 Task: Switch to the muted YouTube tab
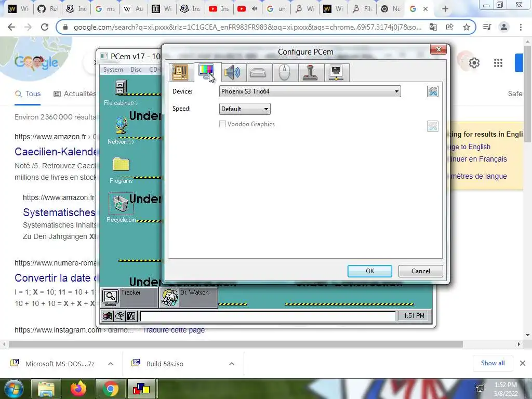tap(247, 9)
